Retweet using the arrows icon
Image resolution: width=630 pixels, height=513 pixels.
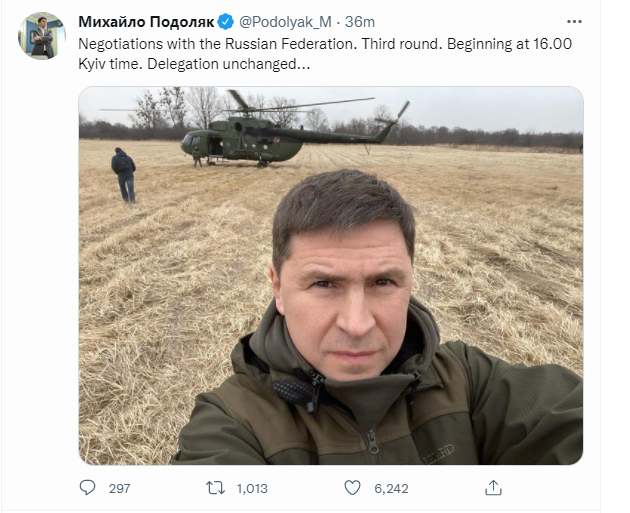[x=214, y=488]
